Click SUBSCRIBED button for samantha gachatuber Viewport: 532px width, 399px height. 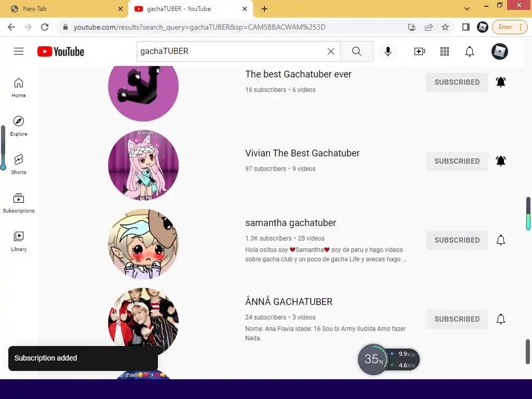[457, 240]
